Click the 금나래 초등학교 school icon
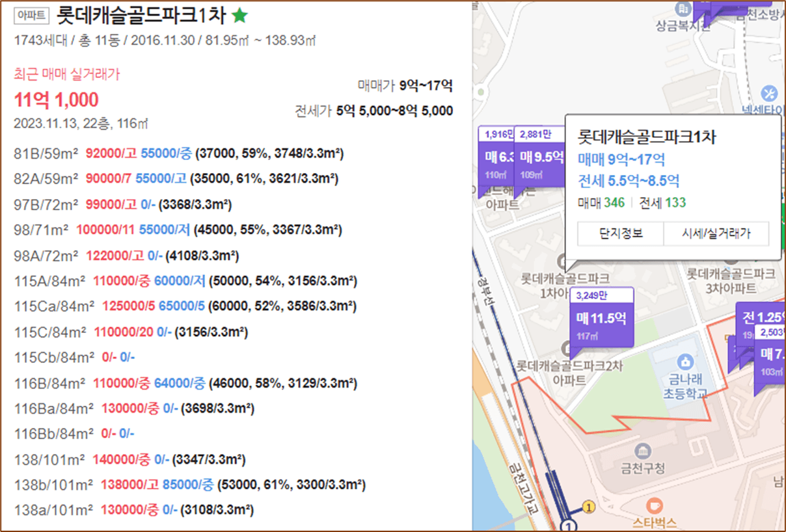 (684, 361)
